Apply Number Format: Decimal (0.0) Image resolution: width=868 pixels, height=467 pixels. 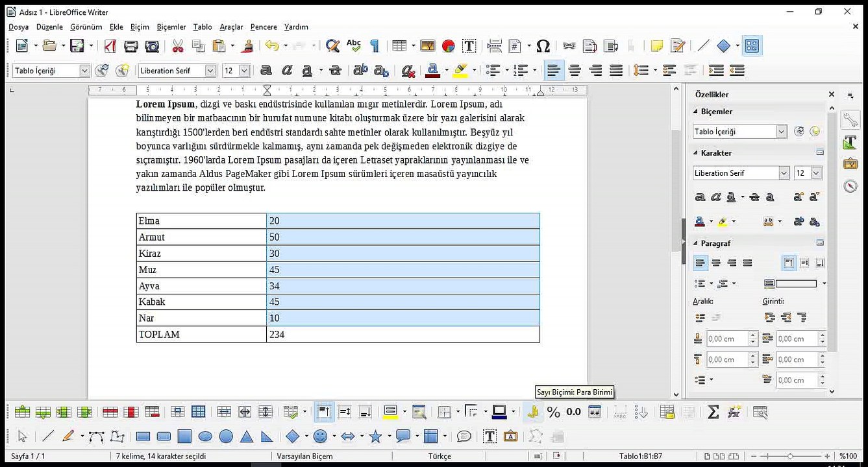coord(574,412)
